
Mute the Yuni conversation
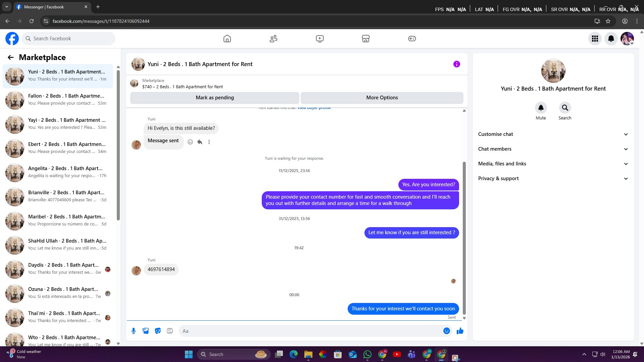[x=541, y=108]
